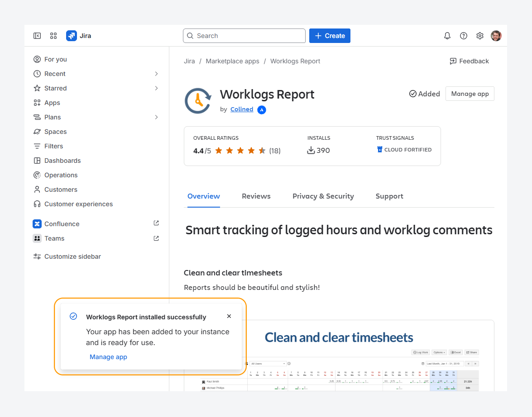
Task: Click the installs download icon
Action: pyautogui.click(x=311, y=150)
